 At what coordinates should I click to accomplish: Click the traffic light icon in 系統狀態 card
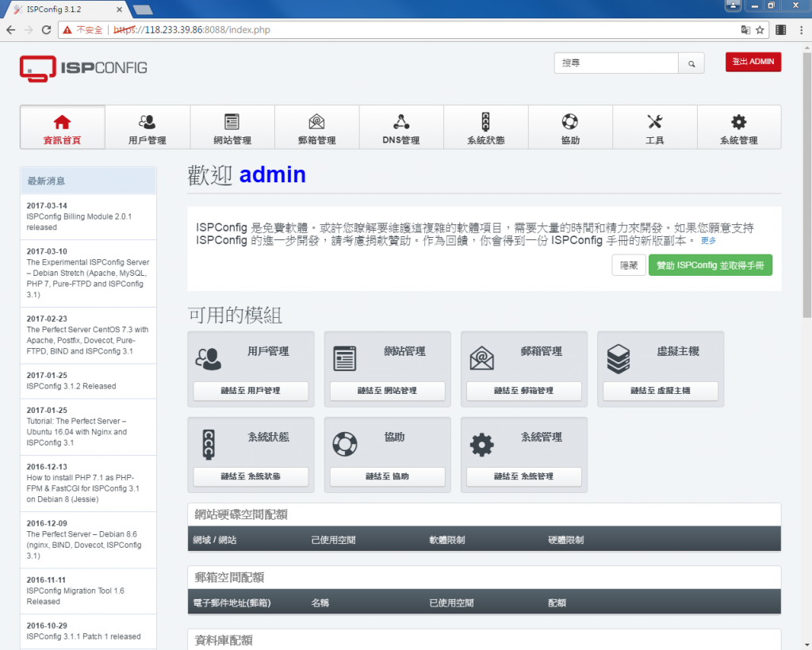pos(209,444)
